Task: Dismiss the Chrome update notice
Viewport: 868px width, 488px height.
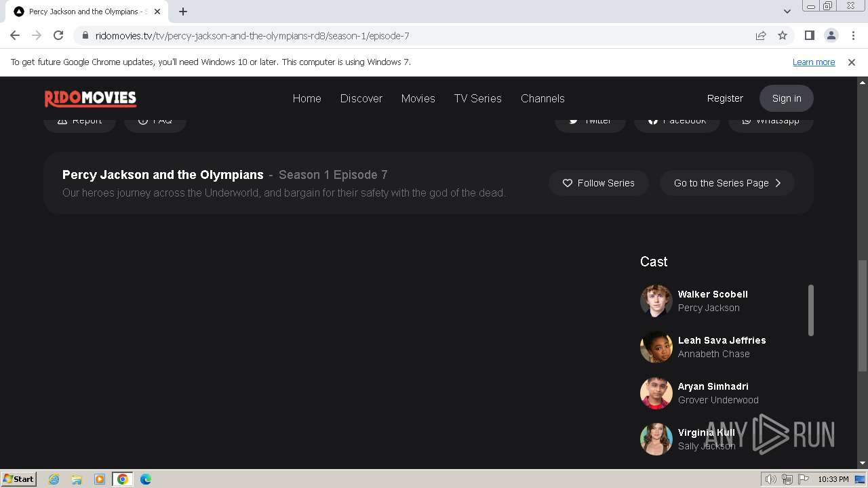Action: click(x=852, y=62)
